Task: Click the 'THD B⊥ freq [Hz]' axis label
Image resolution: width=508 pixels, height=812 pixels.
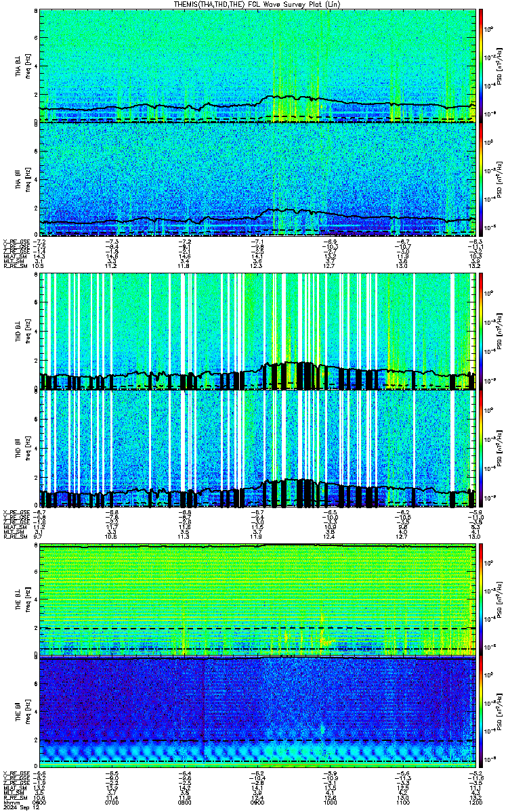Action: point(22,331)
